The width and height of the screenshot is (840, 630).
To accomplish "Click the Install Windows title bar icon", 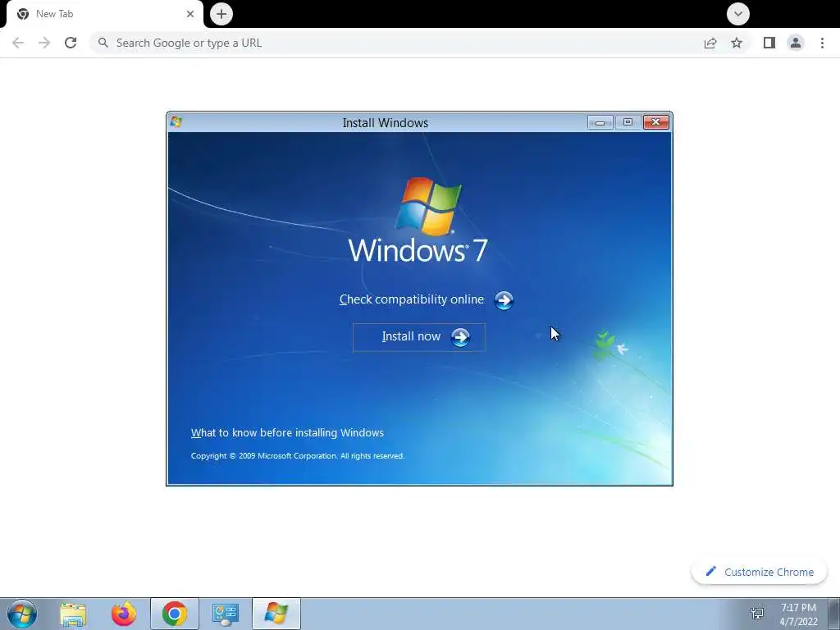I will click(x=176, y=122).
